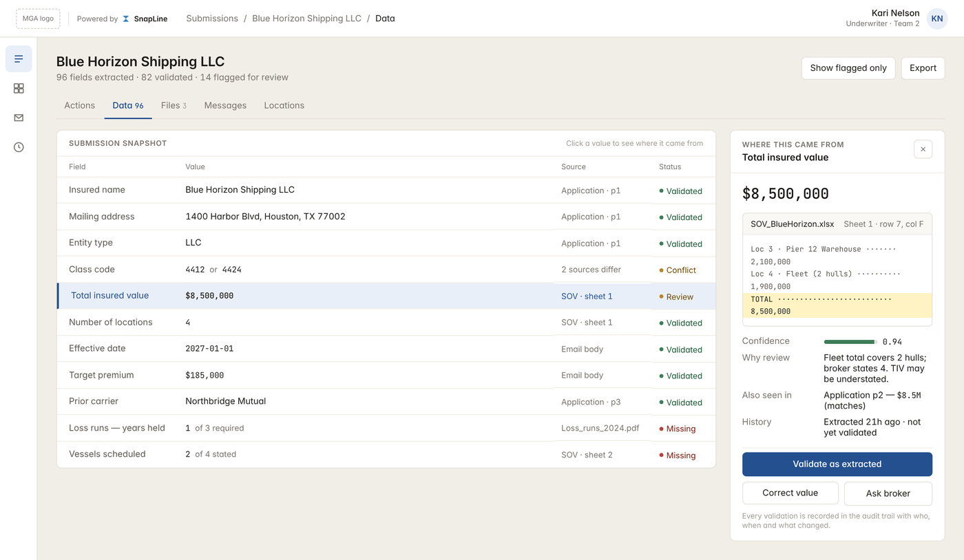This screenshot has height=560, width=964.
Task: Select class code 4424
Action: pyautogui.click(x=232, y=270)
